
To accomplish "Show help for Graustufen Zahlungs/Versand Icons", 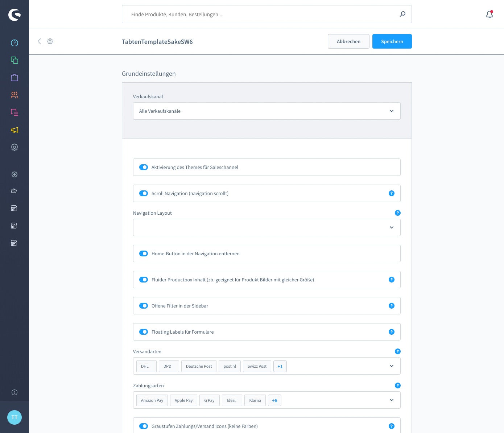I will click(392, 426).
